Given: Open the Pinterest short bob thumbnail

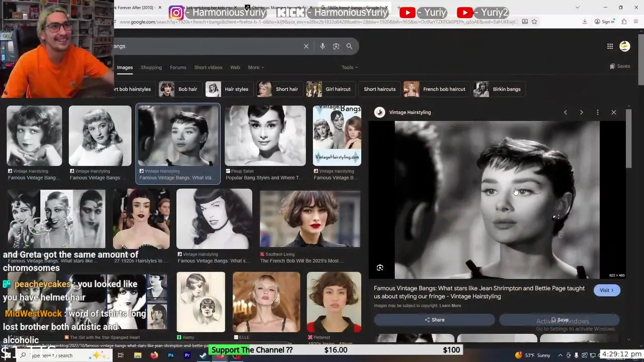Looking at the screenshot, I should point(334,302).
